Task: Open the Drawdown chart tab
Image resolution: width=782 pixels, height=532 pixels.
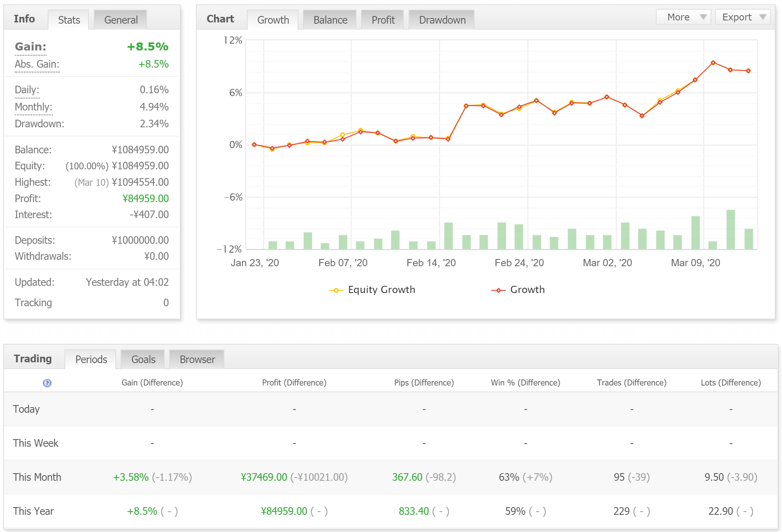Action: tap(442, 20)
